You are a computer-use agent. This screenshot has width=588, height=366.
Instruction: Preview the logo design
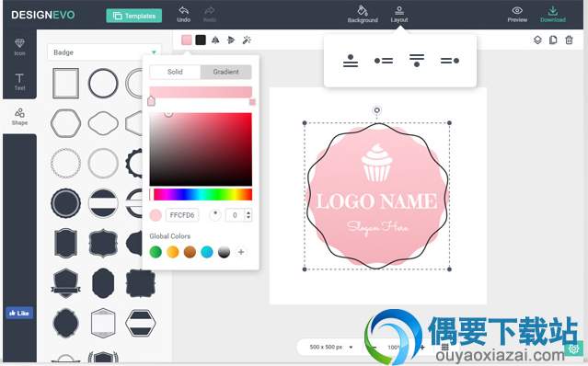pyautogui.click(x=517, y=14)
